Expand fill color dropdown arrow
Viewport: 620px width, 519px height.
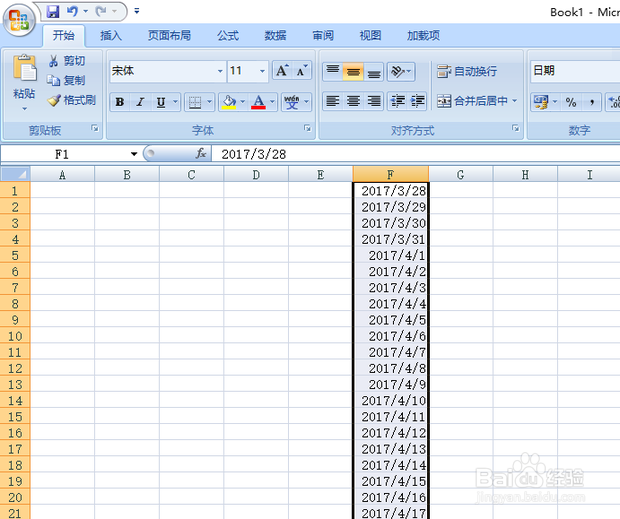tap(243, 102)
